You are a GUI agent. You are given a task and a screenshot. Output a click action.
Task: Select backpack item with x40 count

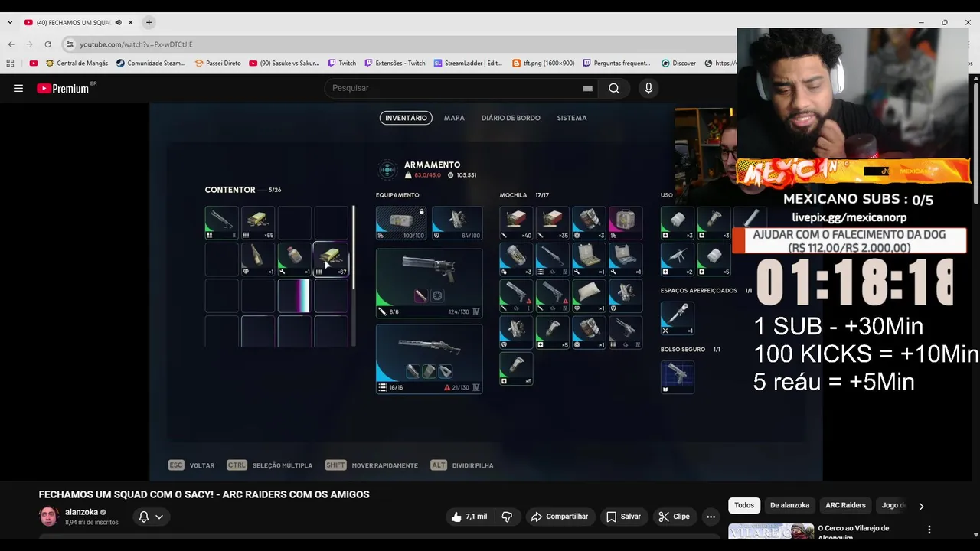coord(516,223)
